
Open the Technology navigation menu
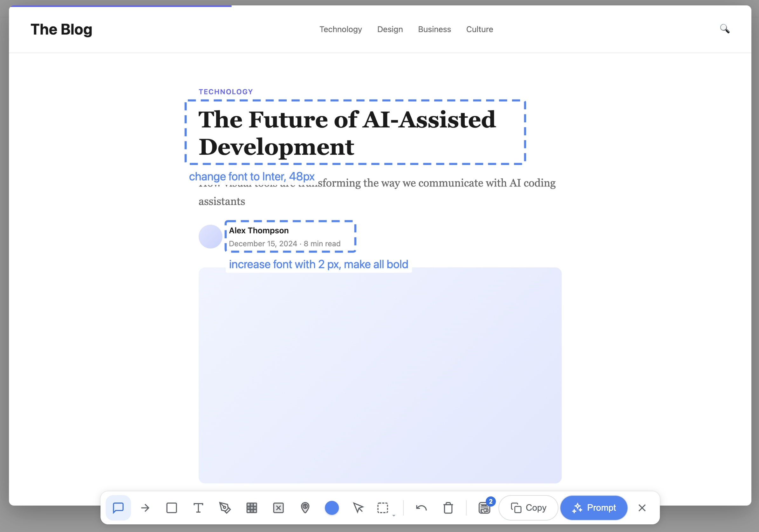tap(341, 30)
